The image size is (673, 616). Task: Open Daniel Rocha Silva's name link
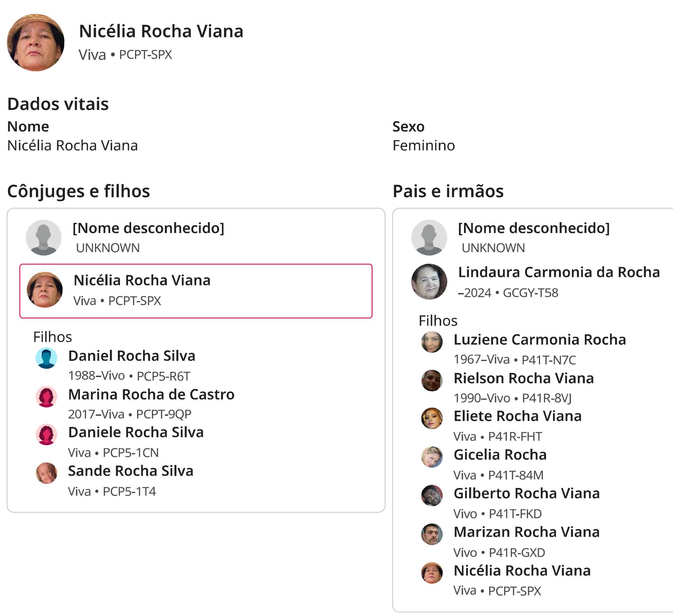coord(132,356)
